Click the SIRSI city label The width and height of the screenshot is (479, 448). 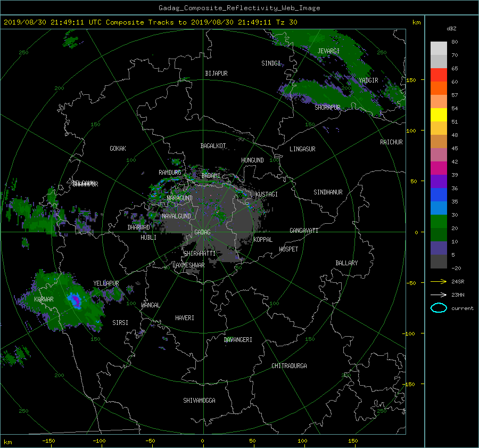120,323
